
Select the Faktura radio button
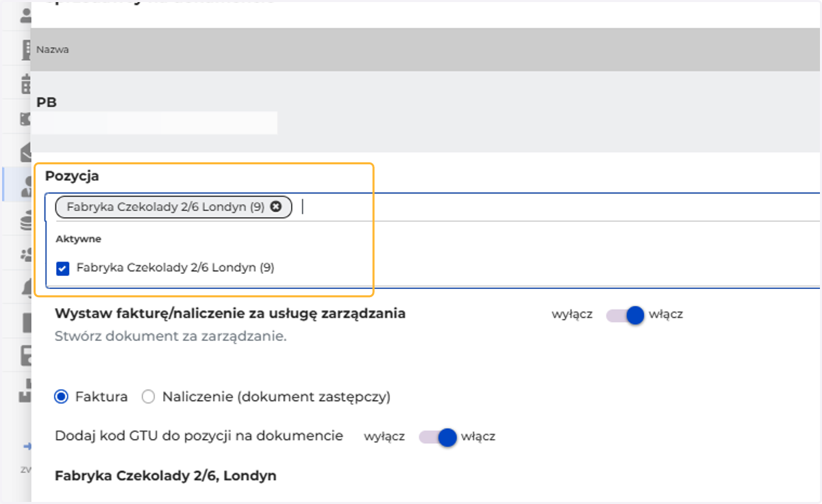pyautogui.click(x=62, y=396)
